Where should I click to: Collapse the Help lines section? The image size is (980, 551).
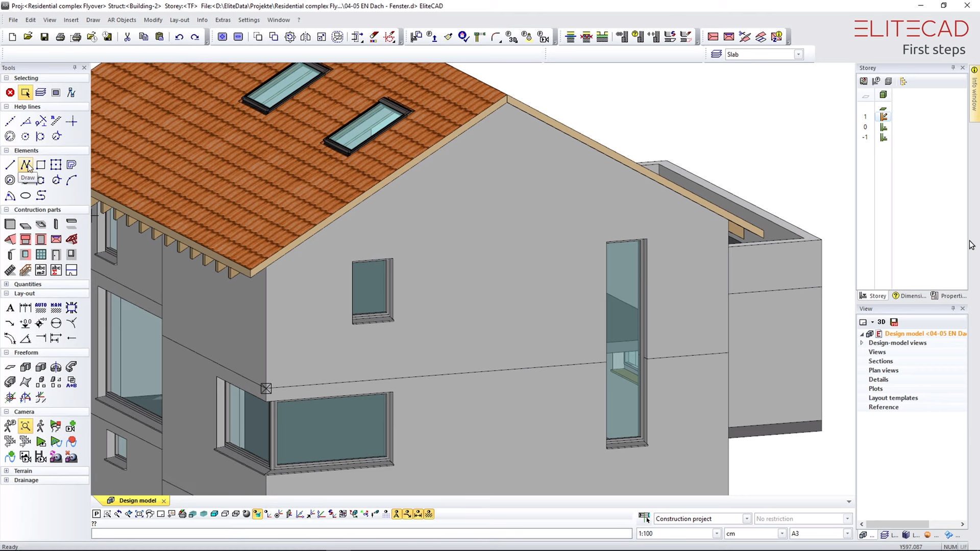(x=6, y=107)
